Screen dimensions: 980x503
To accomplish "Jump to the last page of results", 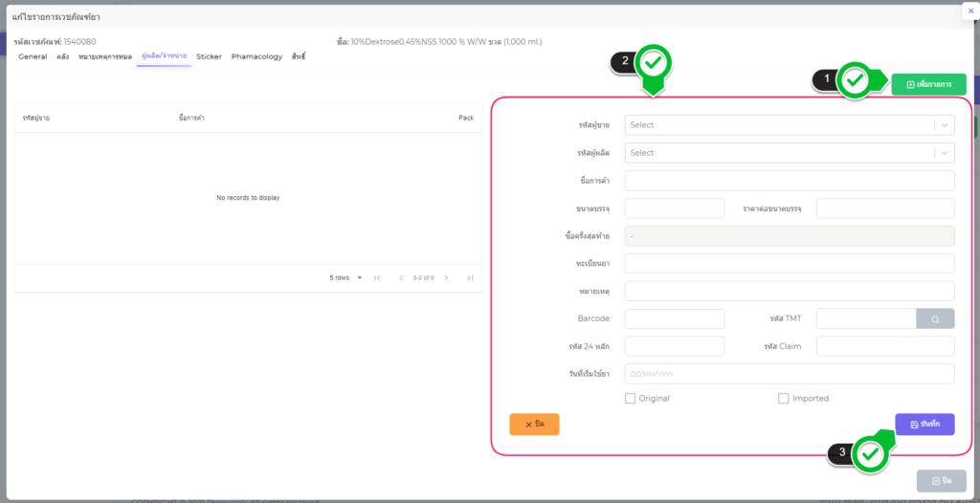I will point(470,278).
